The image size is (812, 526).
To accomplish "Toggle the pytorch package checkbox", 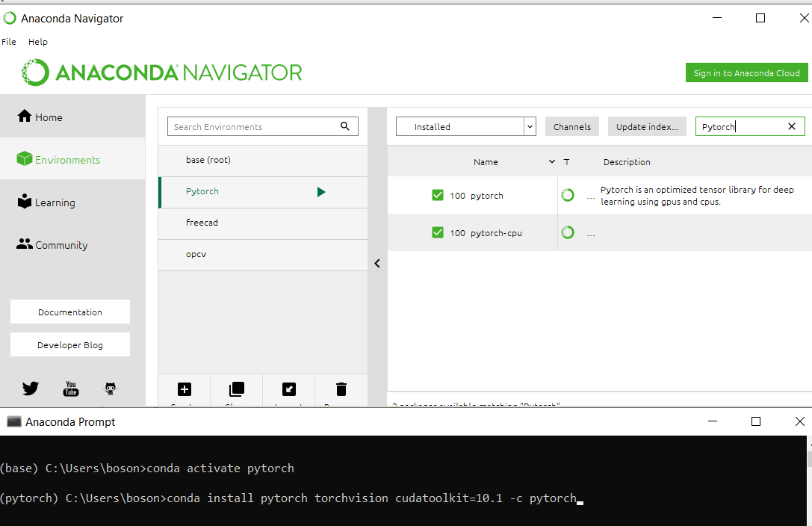I will (438, 195).
